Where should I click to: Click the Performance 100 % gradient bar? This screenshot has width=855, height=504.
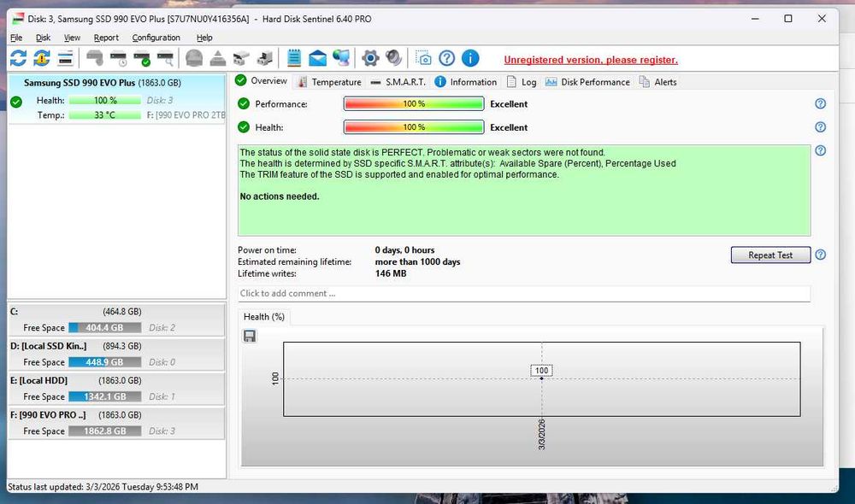[x=414, y=103]
